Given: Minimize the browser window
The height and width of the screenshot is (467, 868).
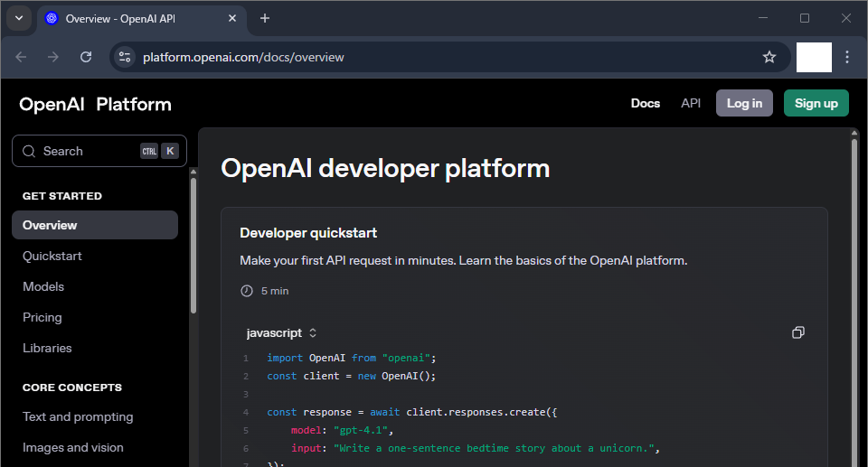Looking at the screenshot, I should pos(763,18).
